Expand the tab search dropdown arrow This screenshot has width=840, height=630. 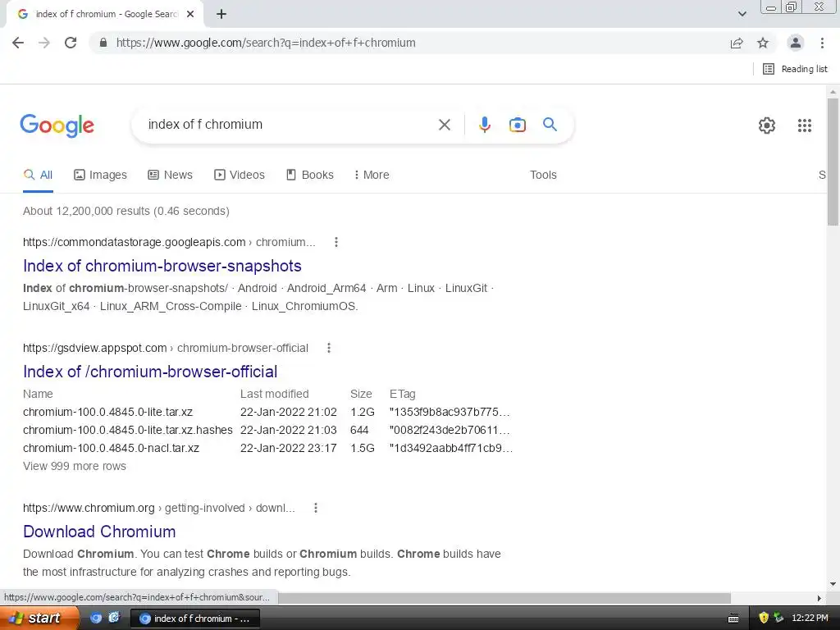point(742,14)
